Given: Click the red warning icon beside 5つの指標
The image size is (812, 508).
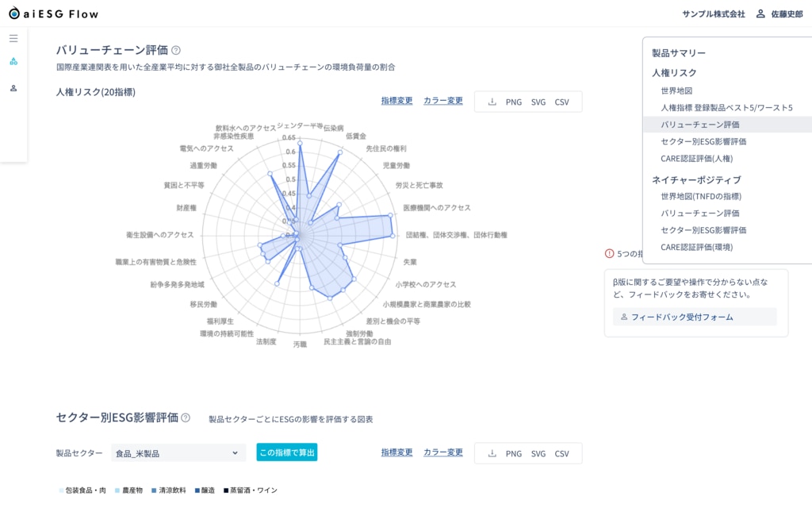Looking at the screenshot, I should tap(609, 253).
